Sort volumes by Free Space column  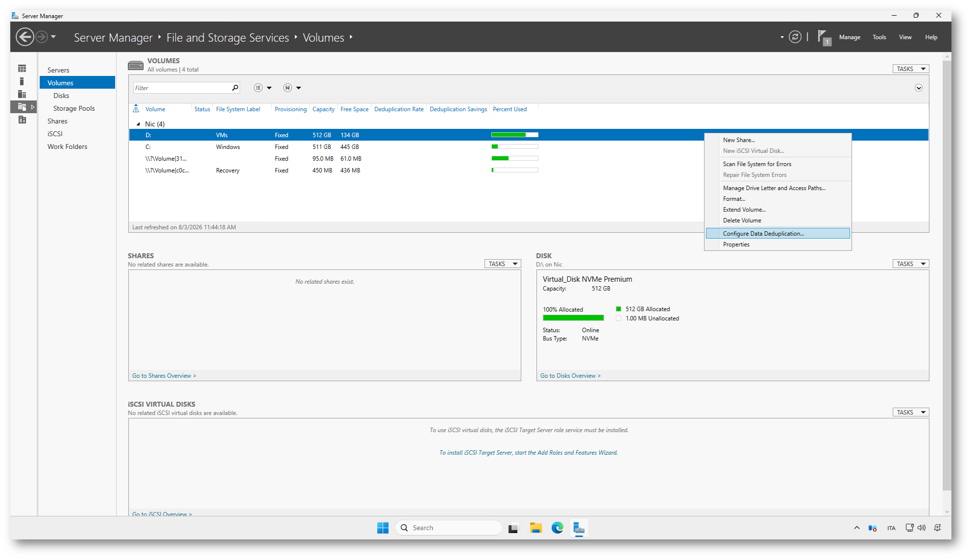coord(354,109)
